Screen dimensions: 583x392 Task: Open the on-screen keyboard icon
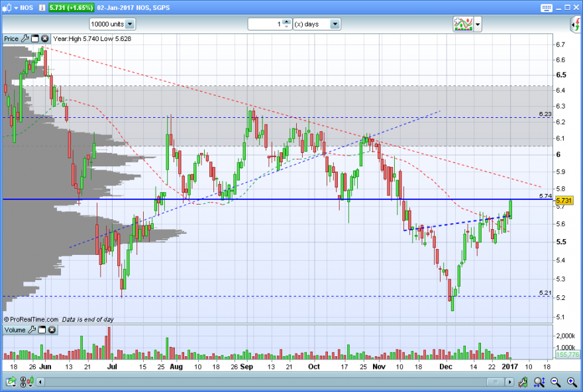coord(546,8)
